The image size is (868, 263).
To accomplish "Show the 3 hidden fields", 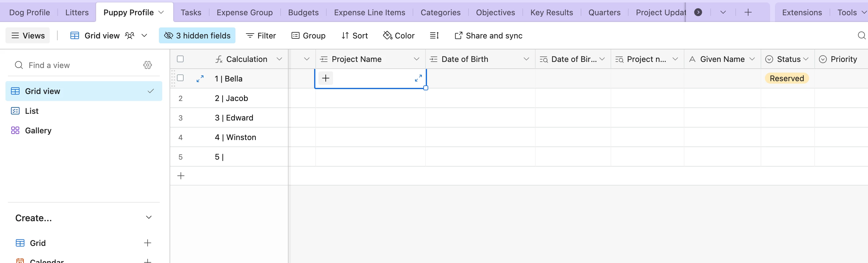I will [197, 35].
